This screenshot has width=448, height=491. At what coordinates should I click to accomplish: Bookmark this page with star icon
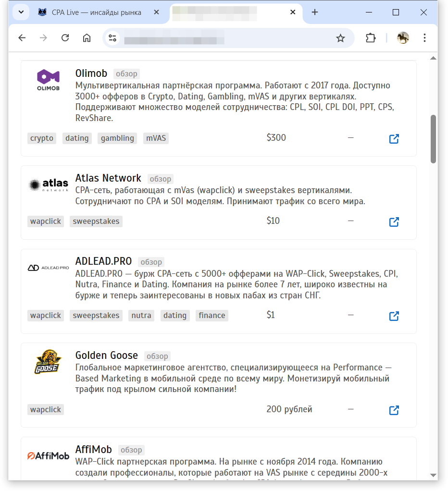tap(340, 38)
